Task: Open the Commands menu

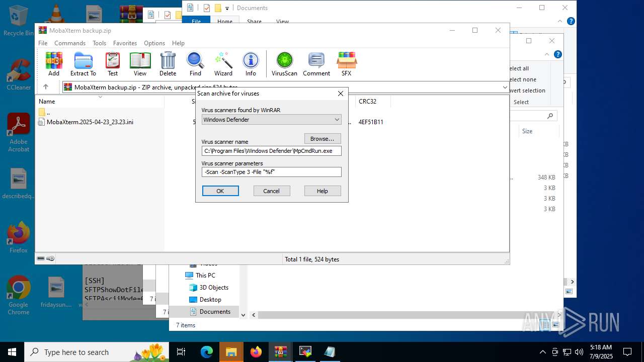Action: 70,43
